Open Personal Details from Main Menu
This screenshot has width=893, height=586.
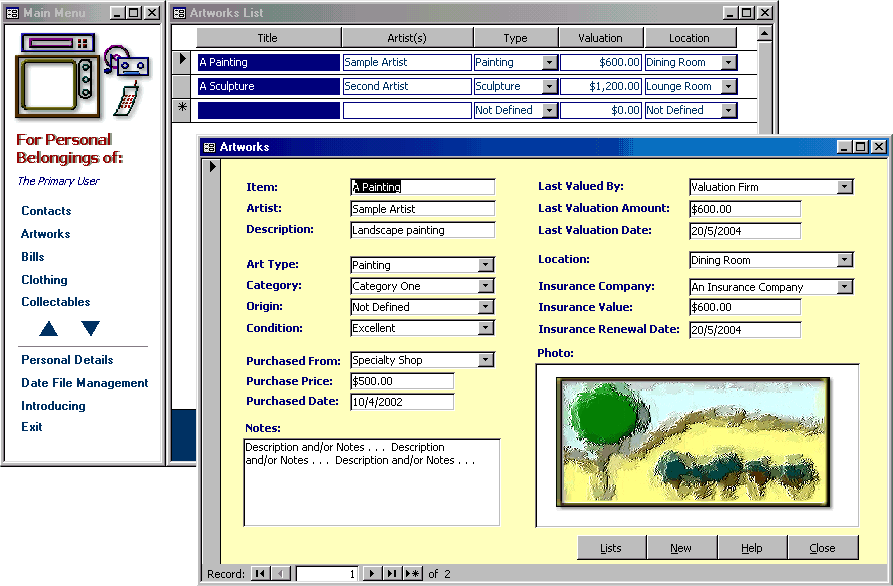[67, 360]
